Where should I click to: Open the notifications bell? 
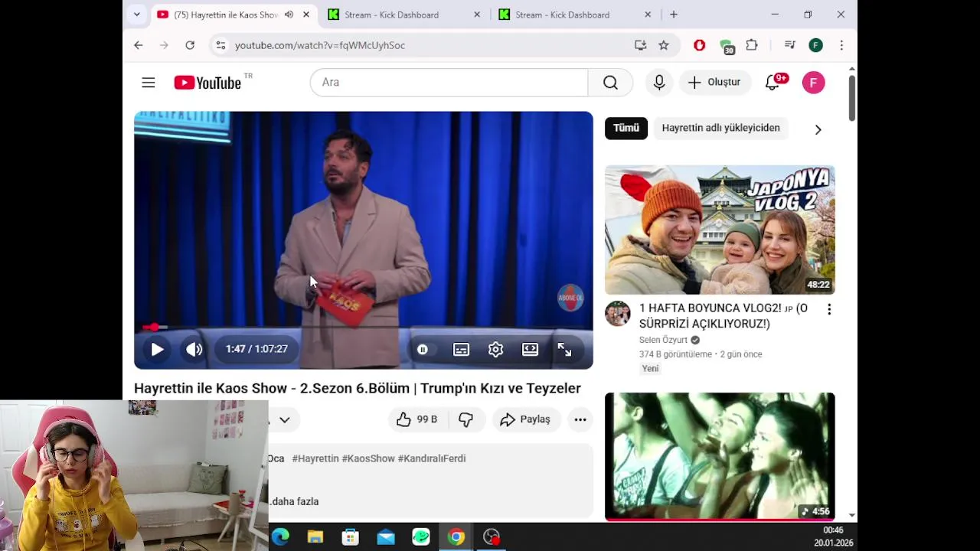point(773,83)
